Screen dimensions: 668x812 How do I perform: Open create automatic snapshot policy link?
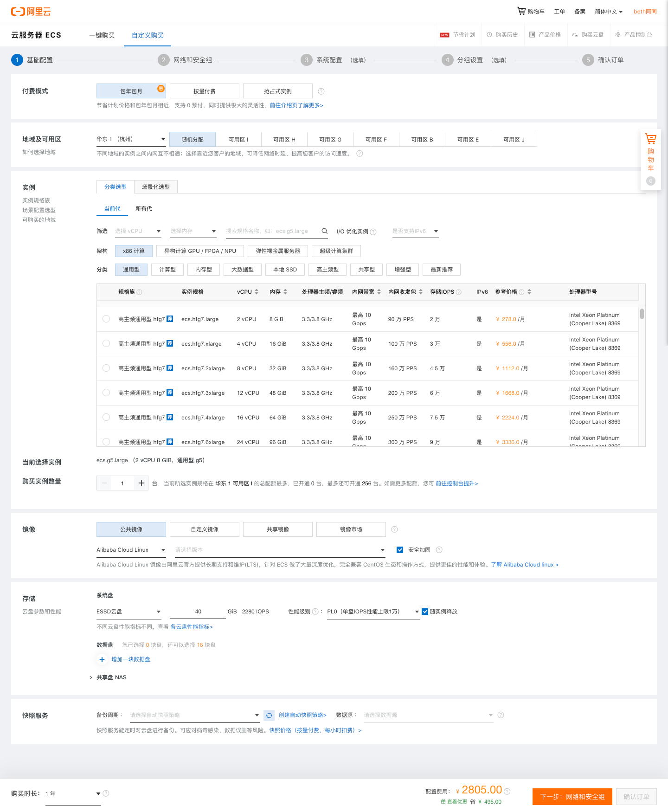302,715
